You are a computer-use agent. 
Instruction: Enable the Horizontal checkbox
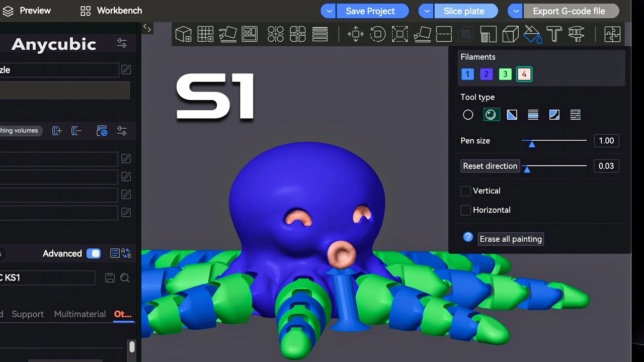(x=466, y=210)
